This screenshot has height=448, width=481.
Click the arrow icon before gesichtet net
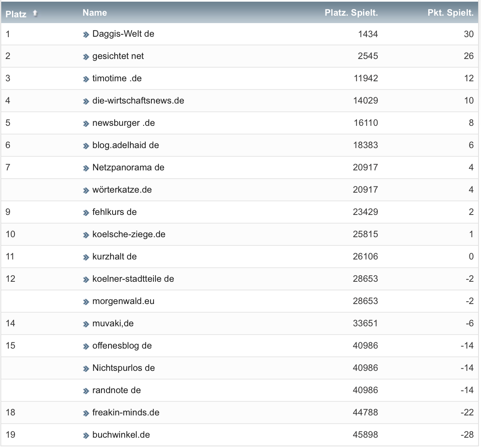86,57
